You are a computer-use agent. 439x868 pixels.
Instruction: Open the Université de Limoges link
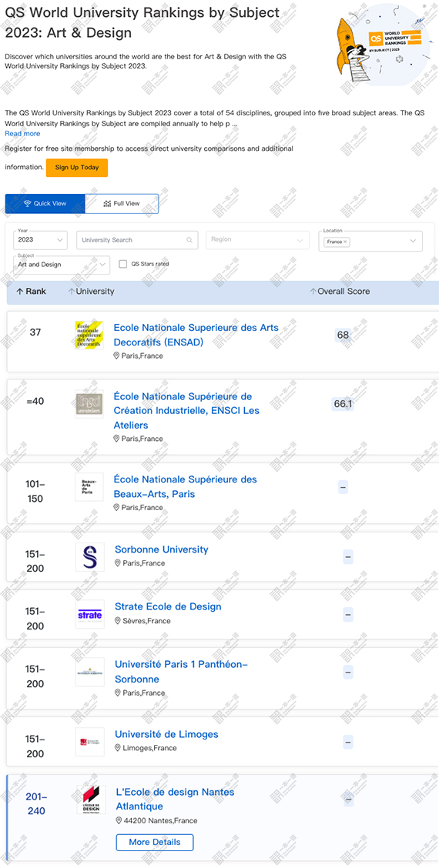(x=166, y=735)
